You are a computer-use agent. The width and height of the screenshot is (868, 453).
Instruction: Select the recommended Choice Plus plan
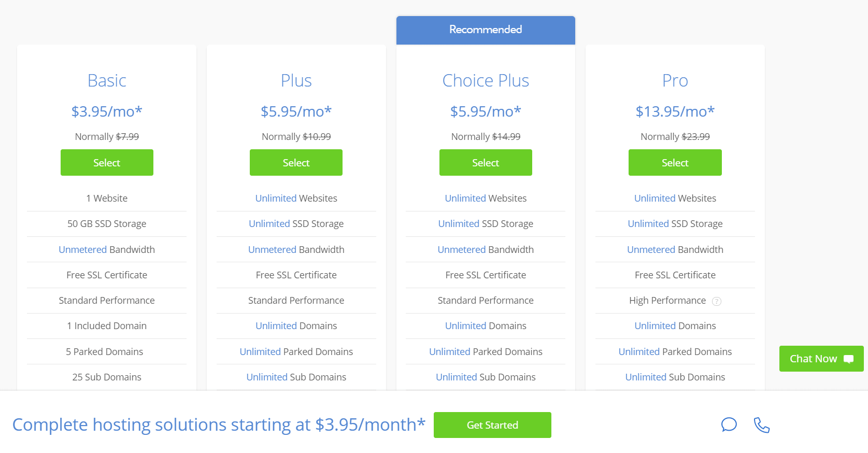point(486,162)
